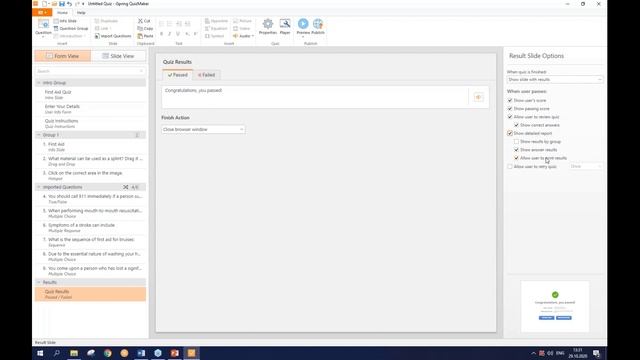The image size is (640, 360).
Task: Click the insert image icon in feedback box
Action: (478, 97)
